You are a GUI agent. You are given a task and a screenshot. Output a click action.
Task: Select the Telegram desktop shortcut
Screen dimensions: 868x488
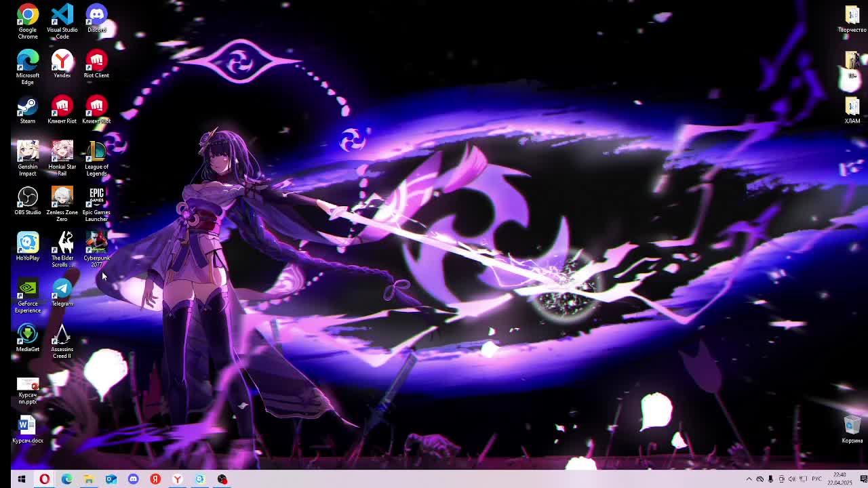62,292
